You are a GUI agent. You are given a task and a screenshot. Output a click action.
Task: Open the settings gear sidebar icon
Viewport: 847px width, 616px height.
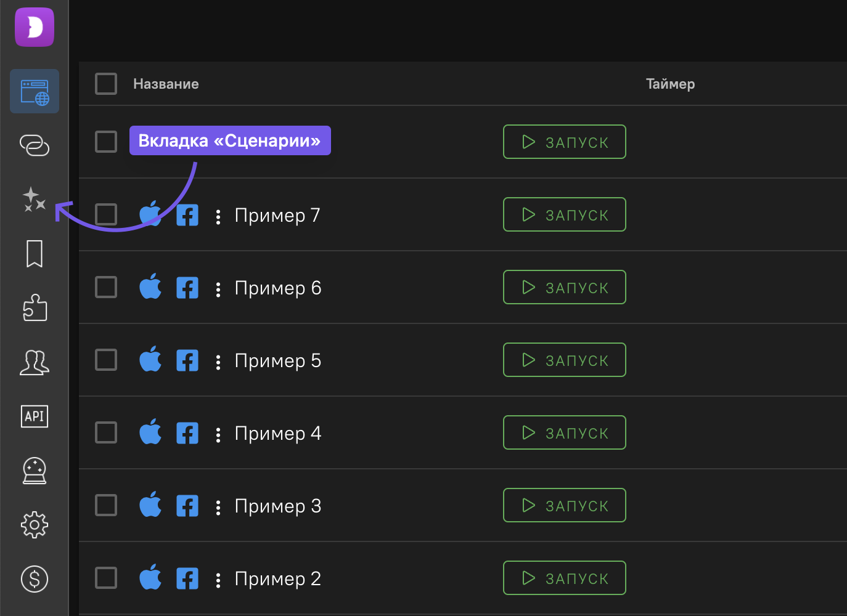[35, 525]
